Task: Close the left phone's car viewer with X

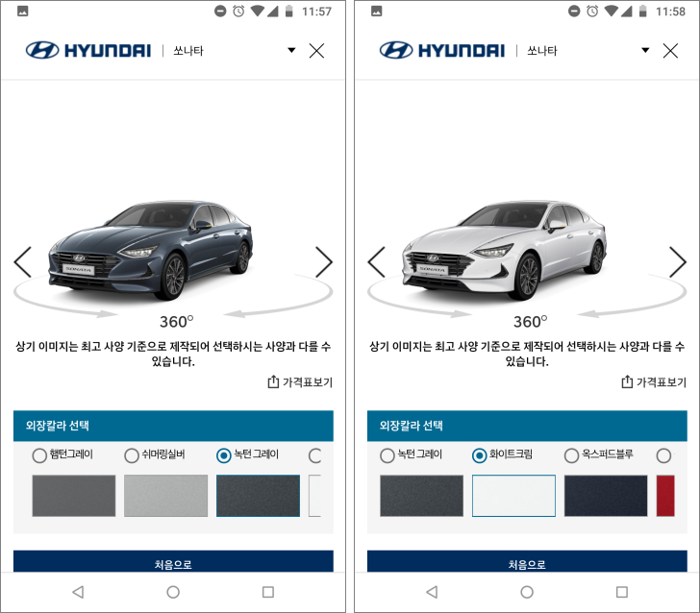Action: [316, 51]
